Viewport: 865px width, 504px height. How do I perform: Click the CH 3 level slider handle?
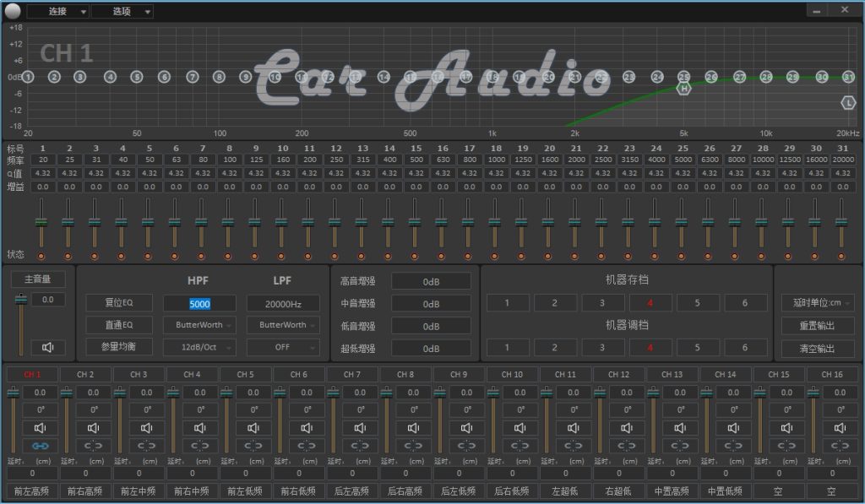pyautogui.click(x=120, y=393)
